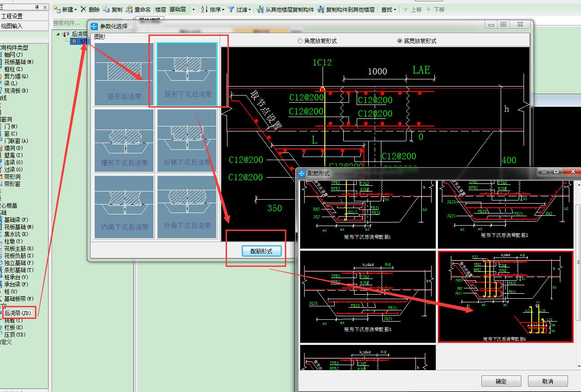Select 筏板主筋(R) component type
Screen dimensions: 581x392
click(19, 248)
